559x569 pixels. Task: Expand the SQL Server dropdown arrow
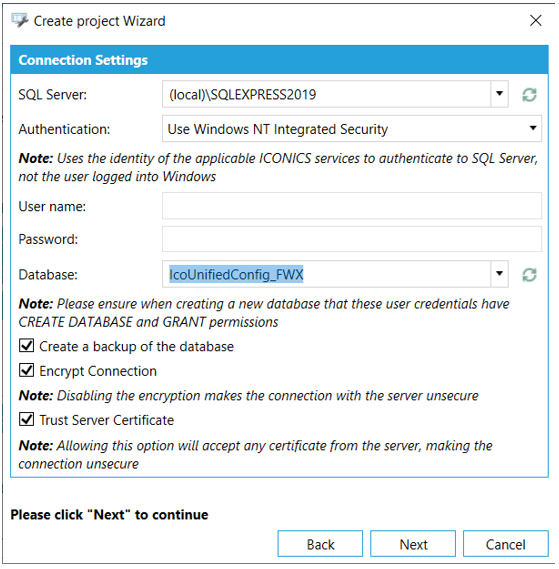[499, 94]
